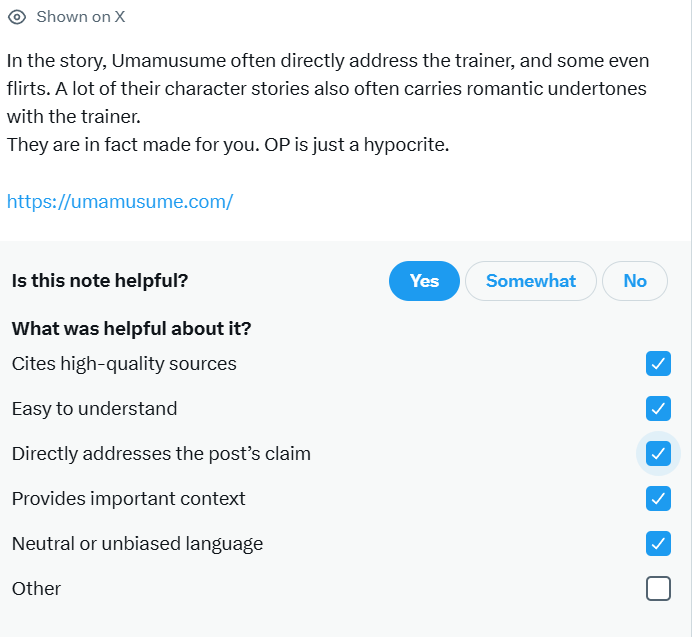698x637 pixels.
Task: Click the Shown on X status text
Action: coord(81,17)
